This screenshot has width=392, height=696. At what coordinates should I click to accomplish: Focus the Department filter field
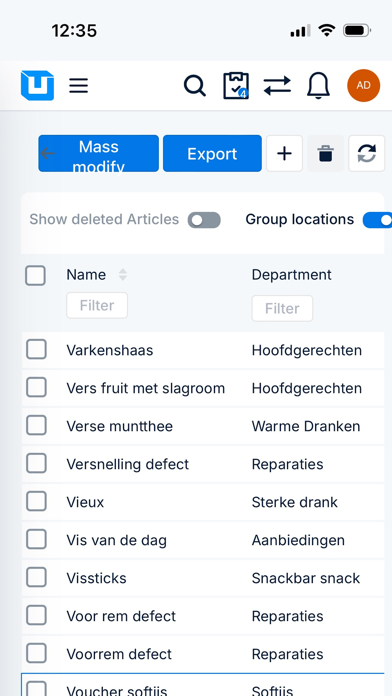click(x=282, y=308)
